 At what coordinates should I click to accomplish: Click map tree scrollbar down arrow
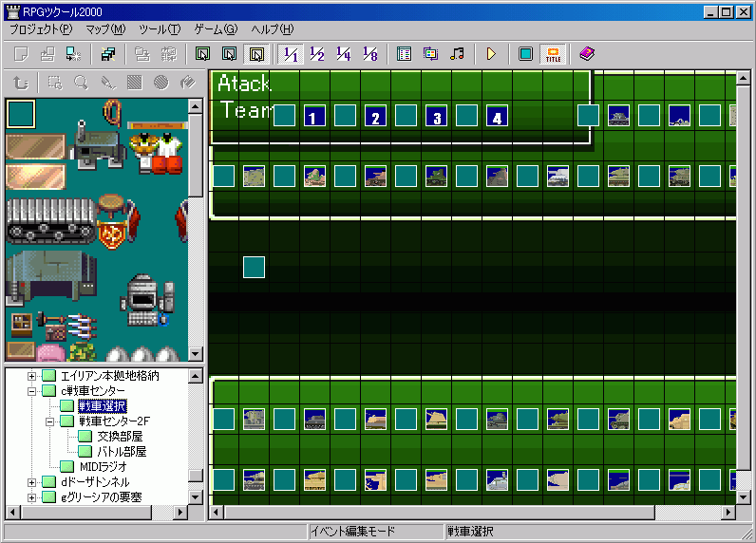pos(195,497)
